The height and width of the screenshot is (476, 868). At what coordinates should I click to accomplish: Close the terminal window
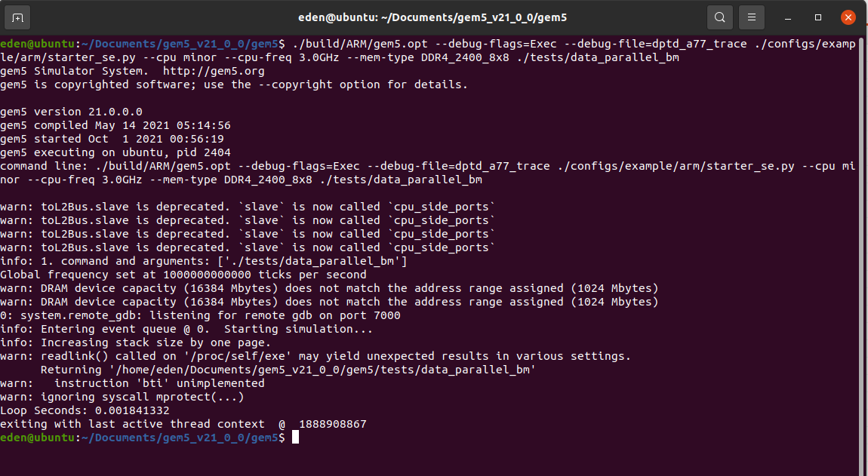click(x=848, y=17)
